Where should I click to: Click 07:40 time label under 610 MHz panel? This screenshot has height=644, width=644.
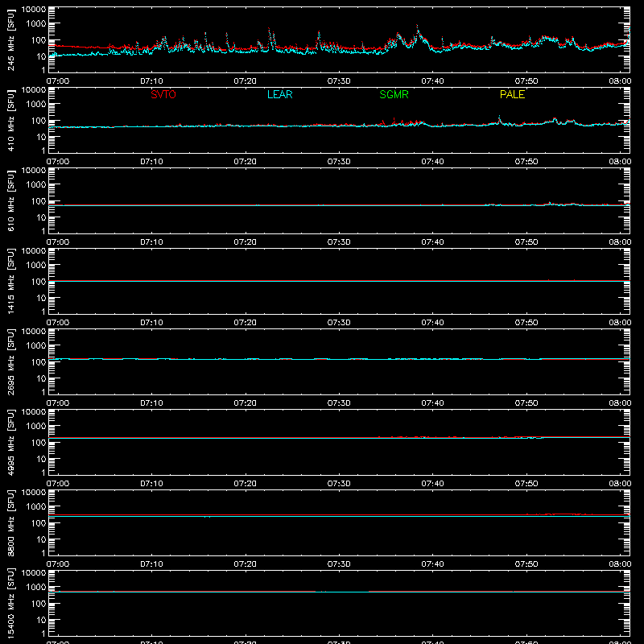(432, 242)
